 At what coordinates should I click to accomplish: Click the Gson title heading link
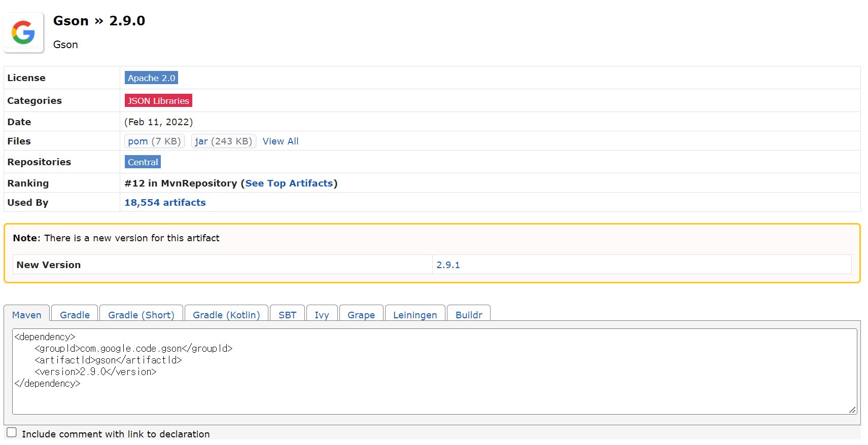pos(71,21)
